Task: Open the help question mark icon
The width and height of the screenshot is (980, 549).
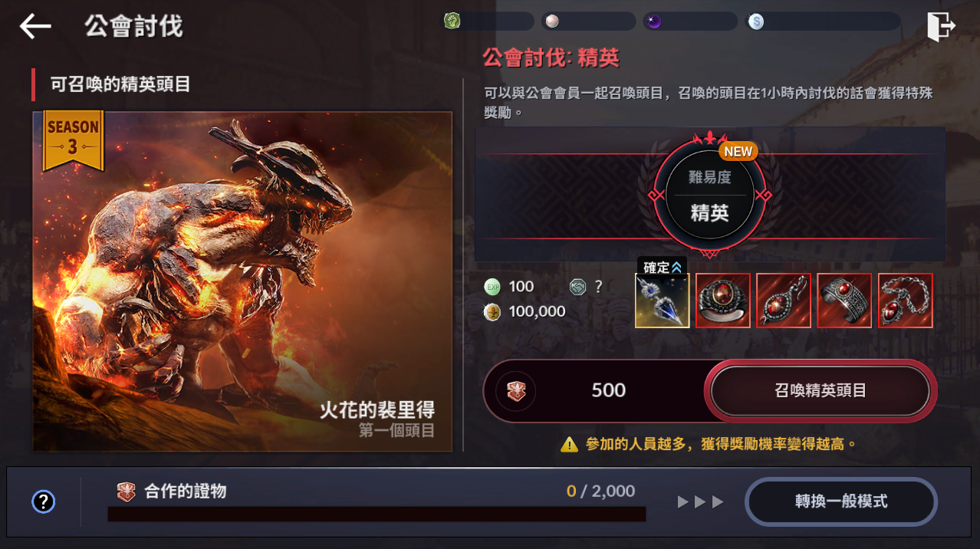Action: point(44,502)
